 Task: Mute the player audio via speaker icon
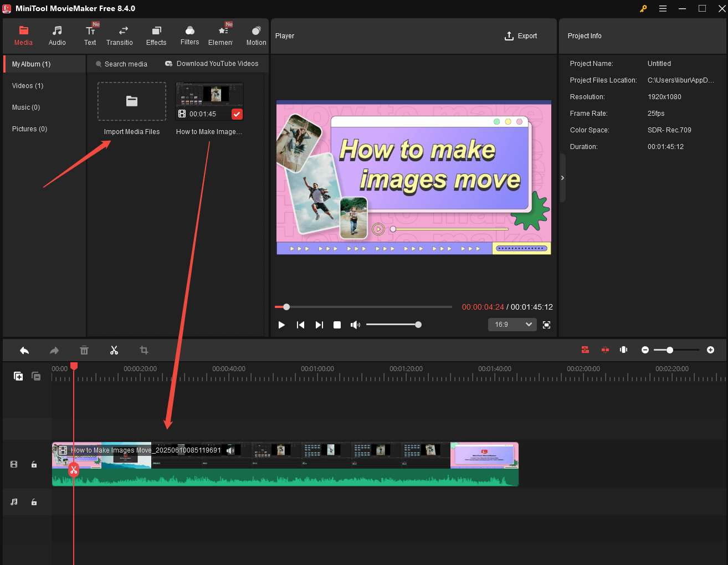tap(355, 325)
